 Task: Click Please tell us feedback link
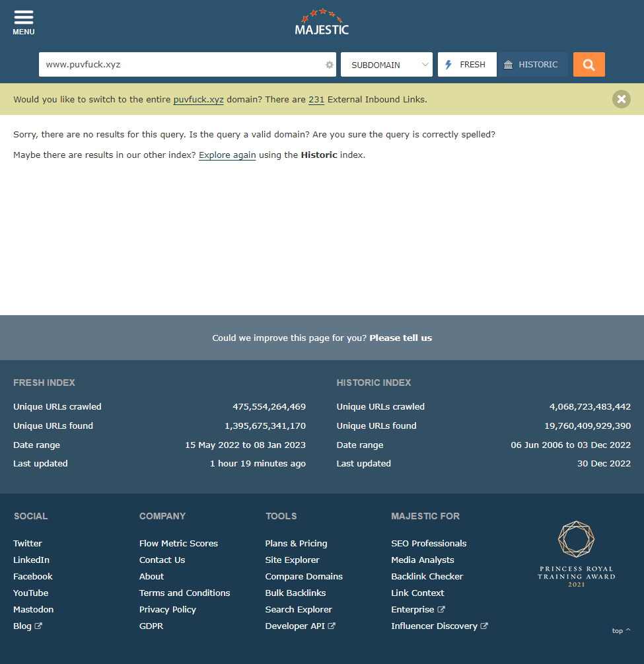pyautogui.click(x=400, y=338)
